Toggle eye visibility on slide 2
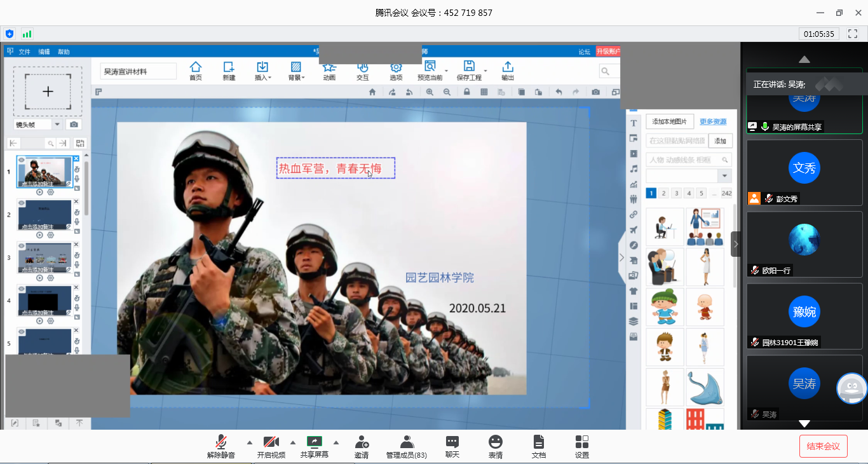Image resolution: width=868 pixels, height=464 pixels. pos(21,202)
